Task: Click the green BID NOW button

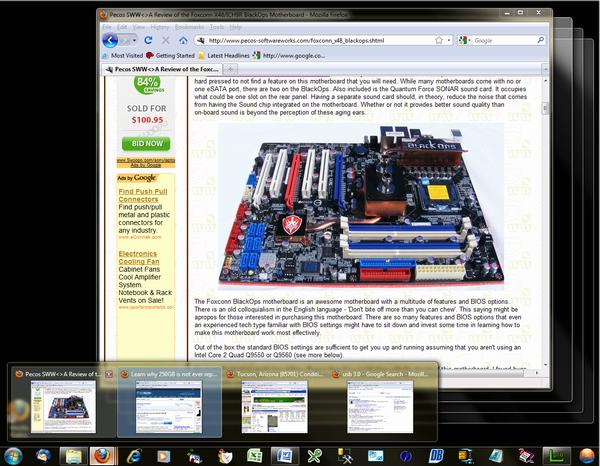Action: tap(146, 143)
